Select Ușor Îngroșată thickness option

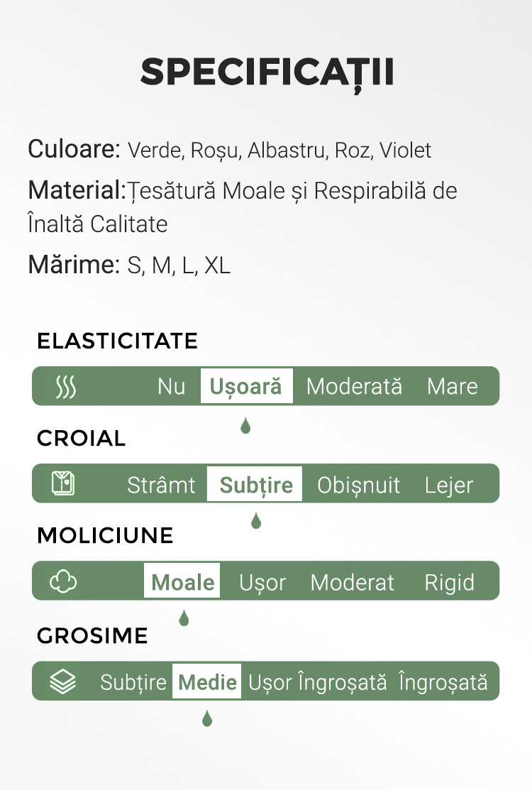click(318, 682)
